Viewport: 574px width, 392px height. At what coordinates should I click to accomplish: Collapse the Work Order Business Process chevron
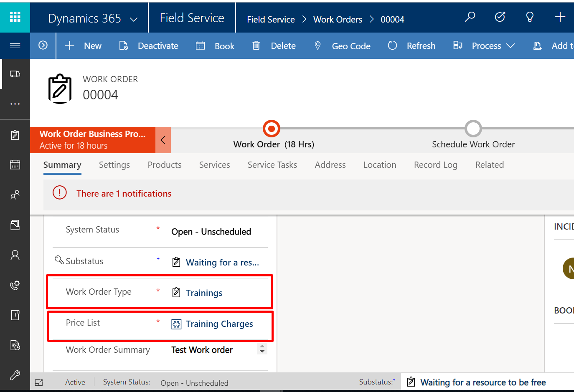pos(163,140)
